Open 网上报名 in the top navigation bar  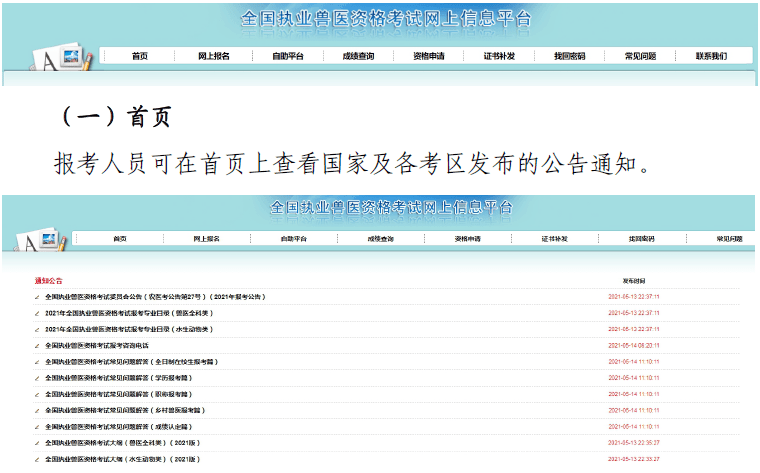pos(214,56)
